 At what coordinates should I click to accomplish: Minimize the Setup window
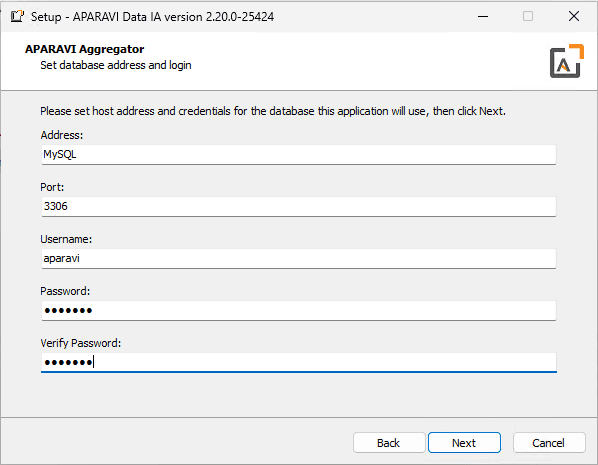coord(483,16)
